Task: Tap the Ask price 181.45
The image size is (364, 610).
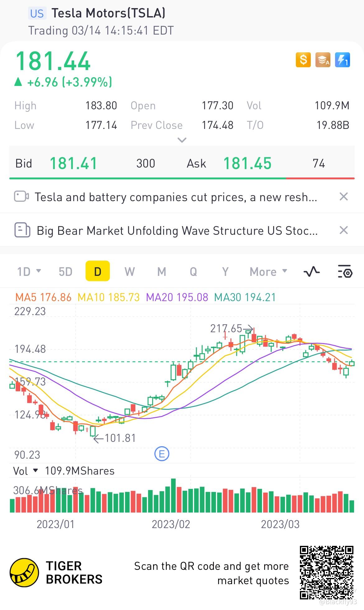Action: click(247, 163)
